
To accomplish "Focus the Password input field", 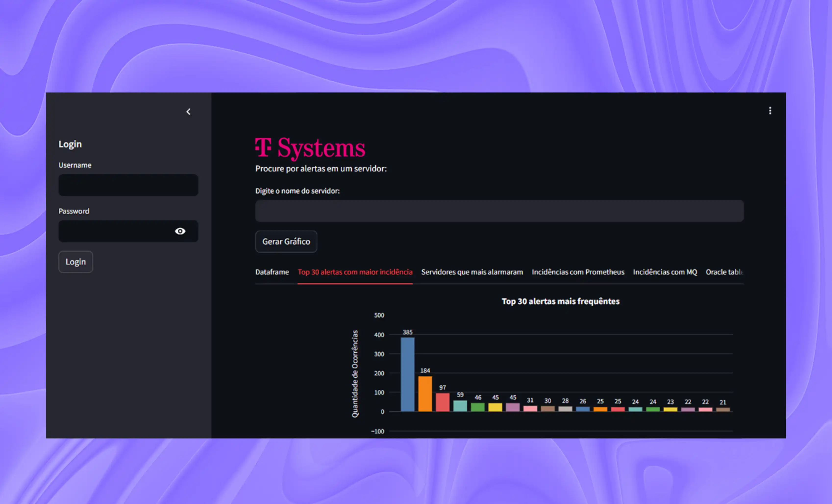I will pos(115,231).
